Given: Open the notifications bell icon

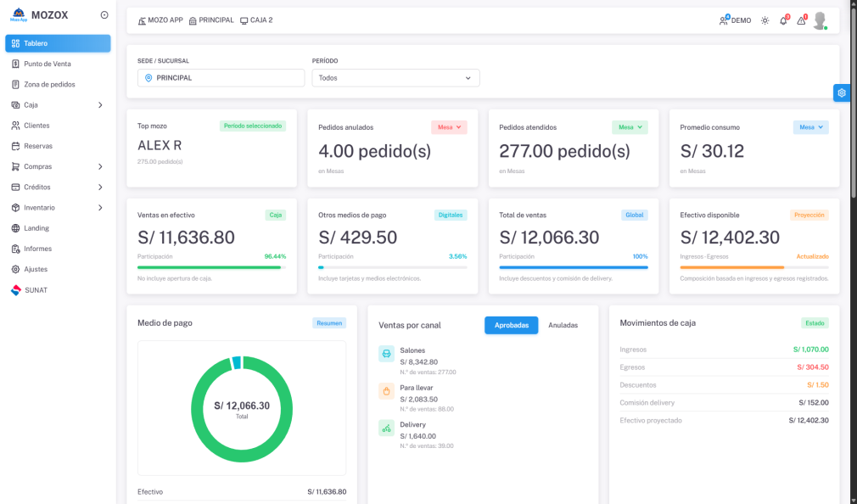Looking at the screenshot, I should click(783, 20).
